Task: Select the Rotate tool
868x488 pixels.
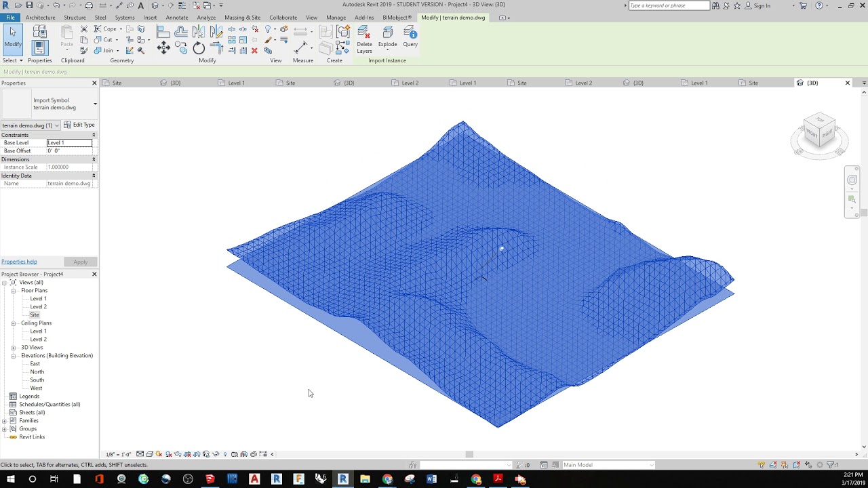Action: click(199, 47)
